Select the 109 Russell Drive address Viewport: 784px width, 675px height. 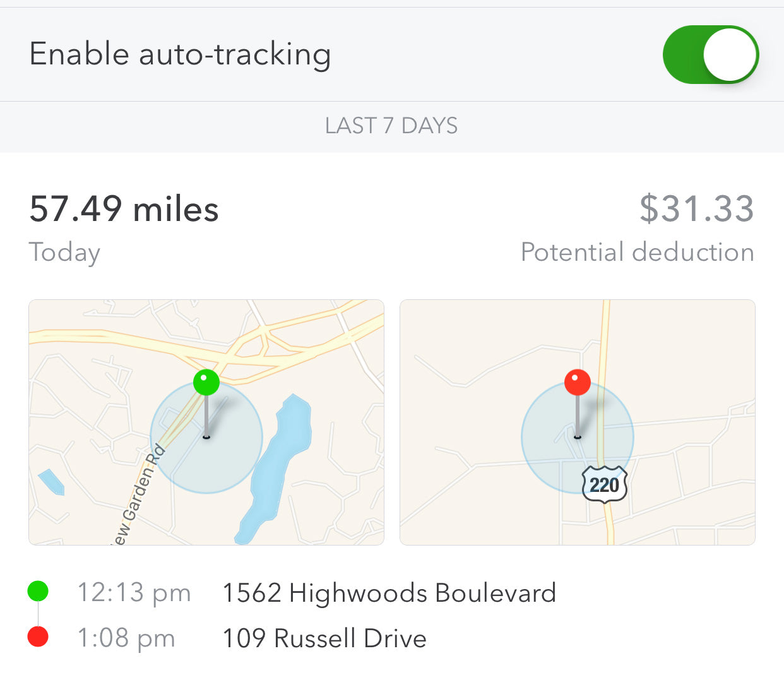pyautogui.click(x=324, y=638)
